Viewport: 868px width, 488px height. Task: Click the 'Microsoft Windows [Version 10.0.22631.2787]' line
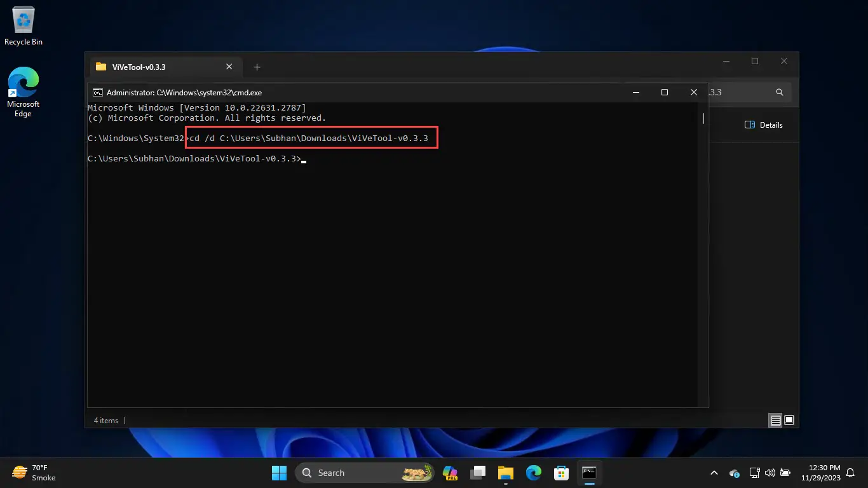196,108
